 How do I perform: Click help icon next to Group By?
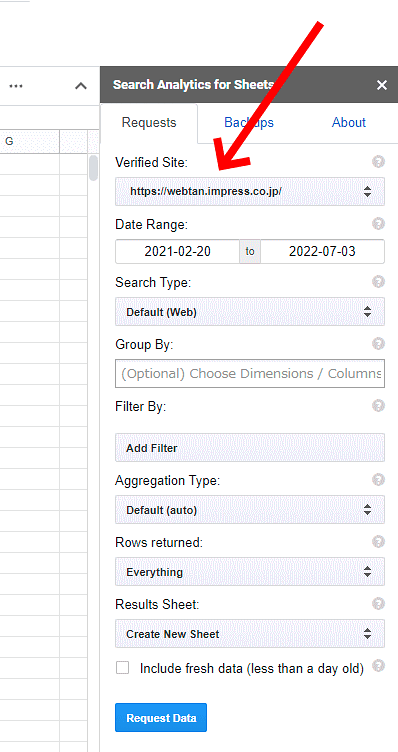tap(378, 343)
